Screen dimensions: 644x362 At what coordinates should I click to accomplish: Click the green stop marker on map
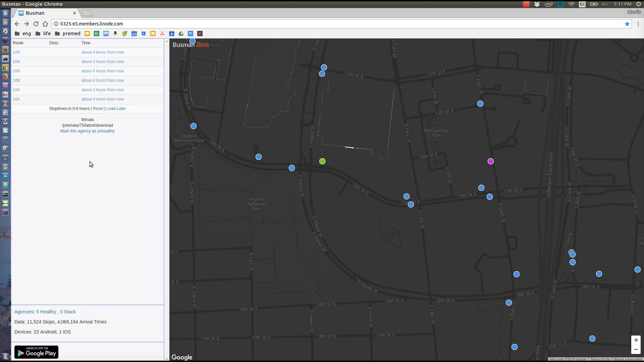(x=322, y=161)
